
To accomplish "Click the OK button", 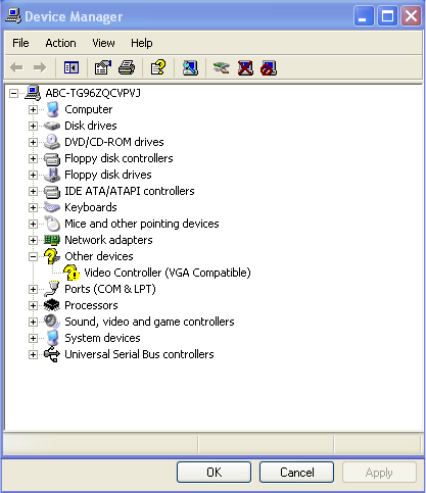I will [214, 472].
